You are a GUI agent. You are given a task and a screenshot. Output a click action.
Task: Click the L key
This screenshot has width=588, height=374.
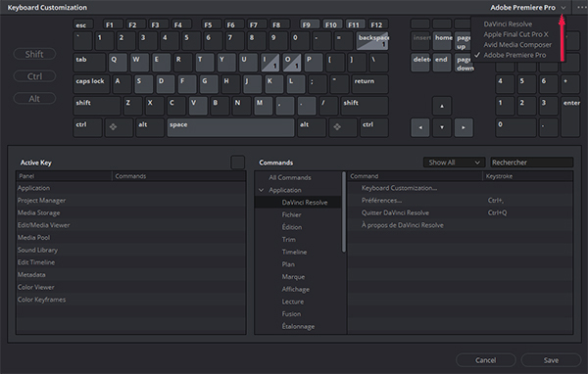pos(296,84)
